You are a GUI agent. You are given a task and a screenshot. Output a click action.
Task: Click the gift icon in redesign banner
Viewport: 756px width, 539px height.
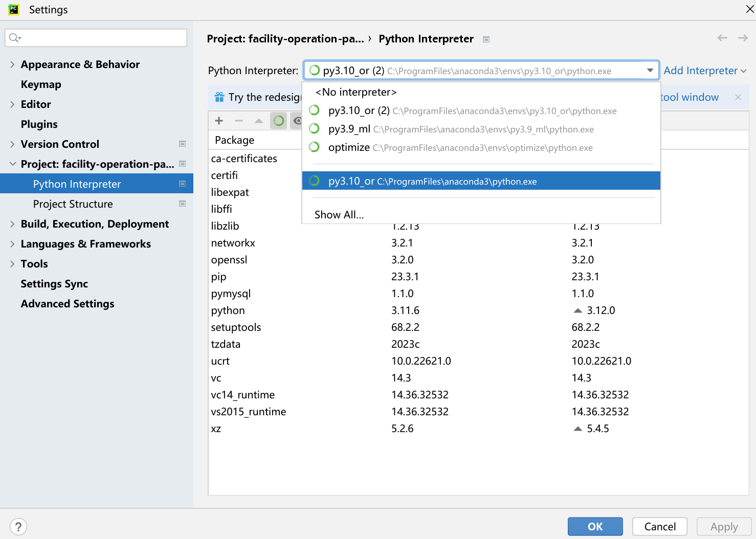point(219,97)
